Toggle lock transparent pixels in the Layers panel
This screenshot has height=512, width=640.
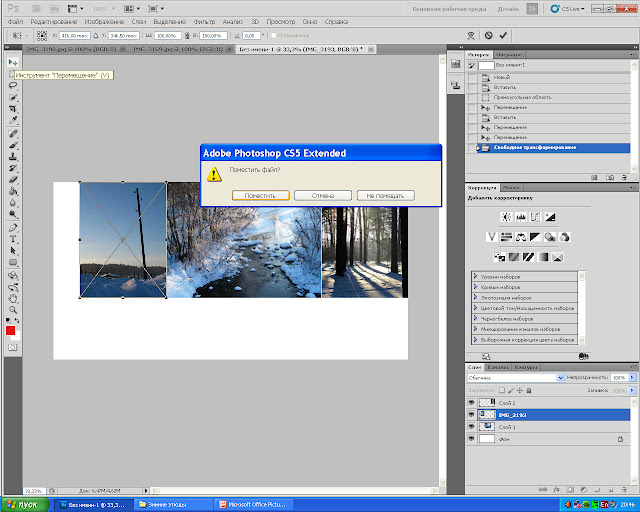pyautogui.click(x=502, y=390)
